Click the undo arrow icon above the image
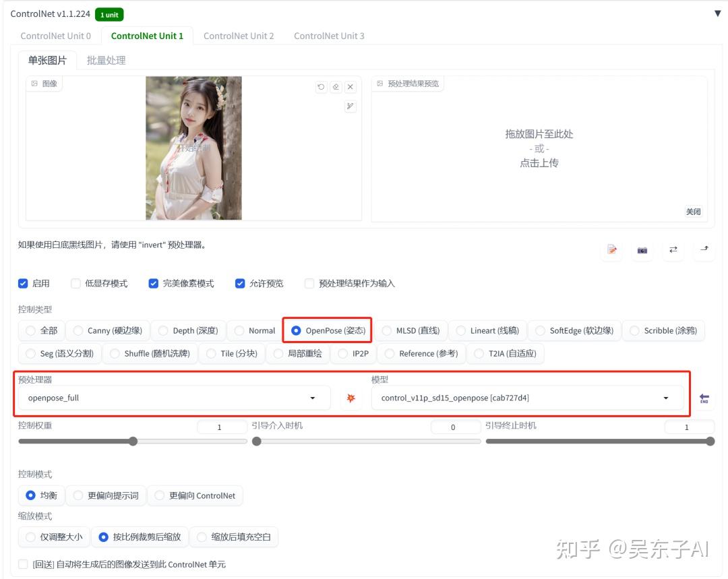This screenshot has width=728, height=579. [x=321, y=87]
